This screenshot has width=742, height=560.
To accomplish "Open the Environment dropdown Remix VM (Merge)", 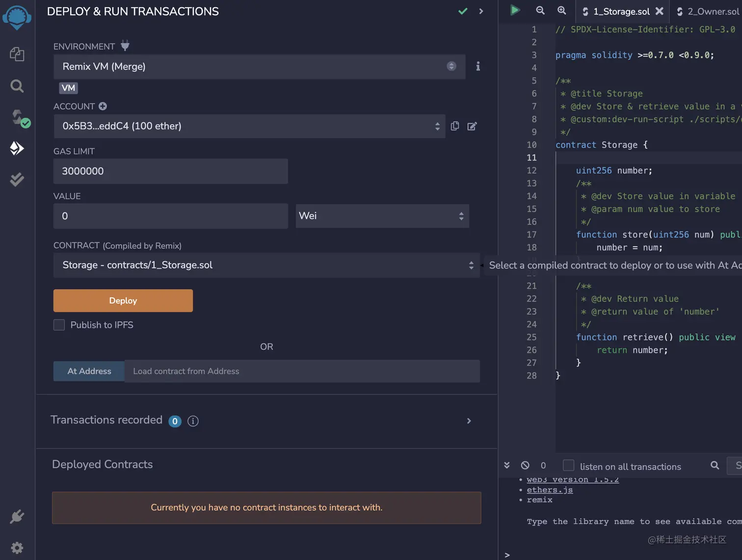I will pos(260,67).
